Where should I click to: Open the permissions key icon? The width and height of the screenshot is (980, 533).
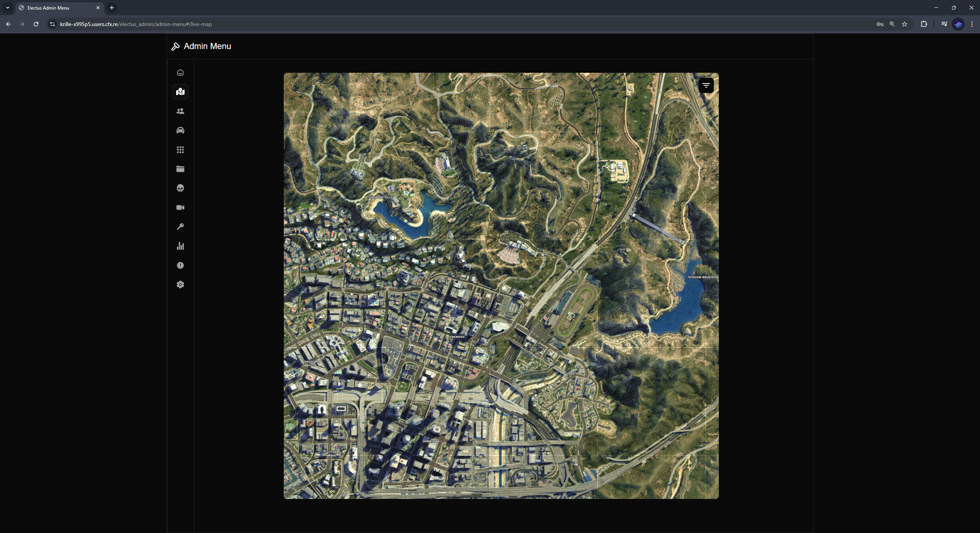[x=180, y=227]
